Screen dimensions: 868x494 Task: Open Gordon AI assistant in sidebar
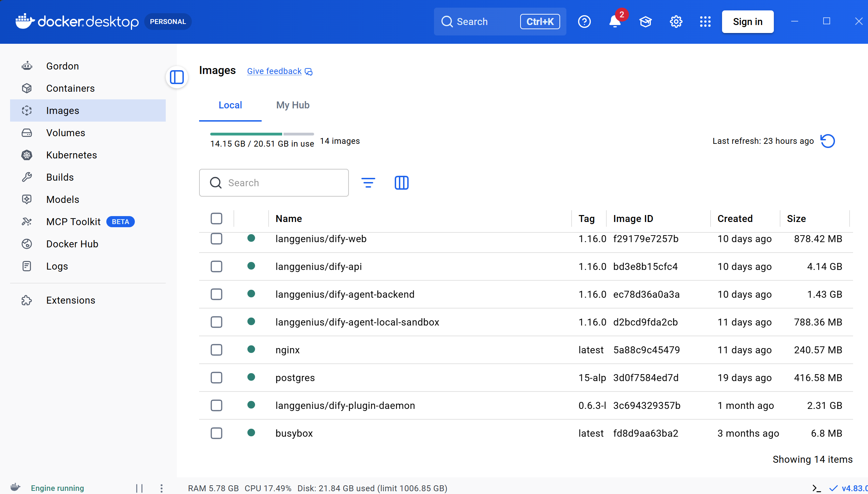(x=88, y=66)
